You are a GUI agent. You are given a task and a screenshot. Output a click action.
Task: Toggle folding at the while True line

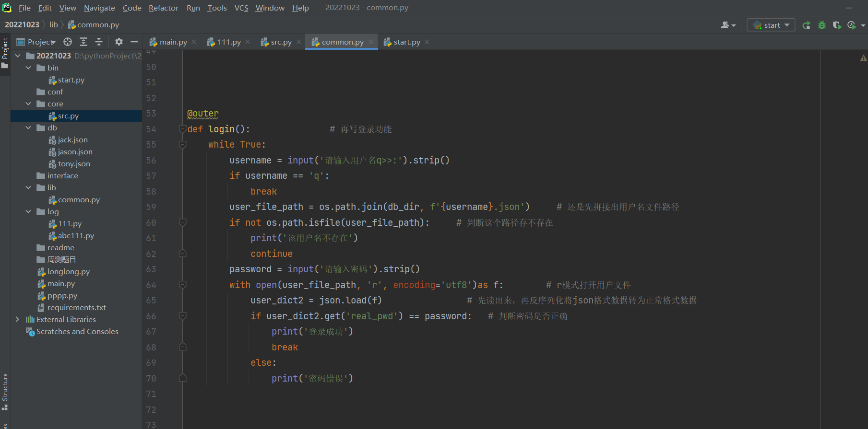tap(182, 144)
